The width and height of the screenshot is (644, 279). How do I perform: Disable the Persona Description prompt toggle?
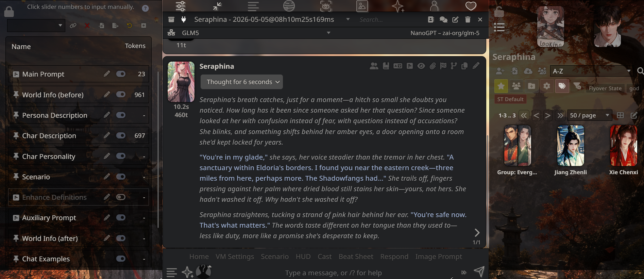pyautogui.click(x=121, y=115)
